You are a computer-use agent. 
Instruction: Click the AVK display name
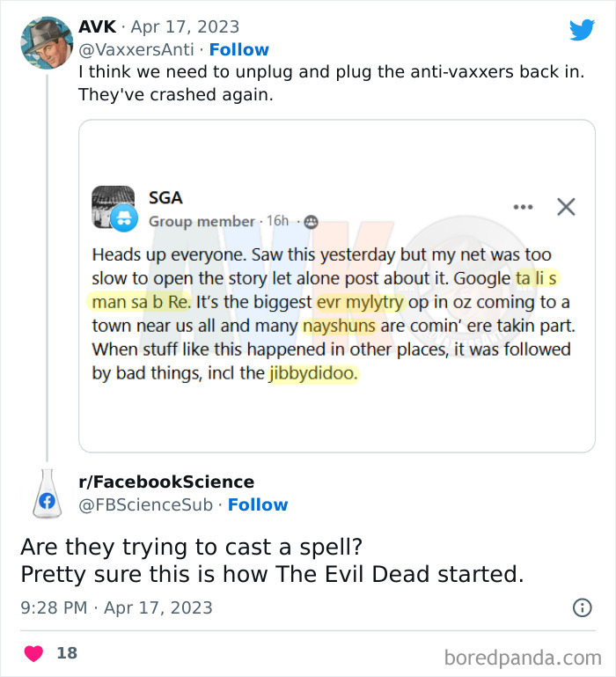(x=97, y=26)
